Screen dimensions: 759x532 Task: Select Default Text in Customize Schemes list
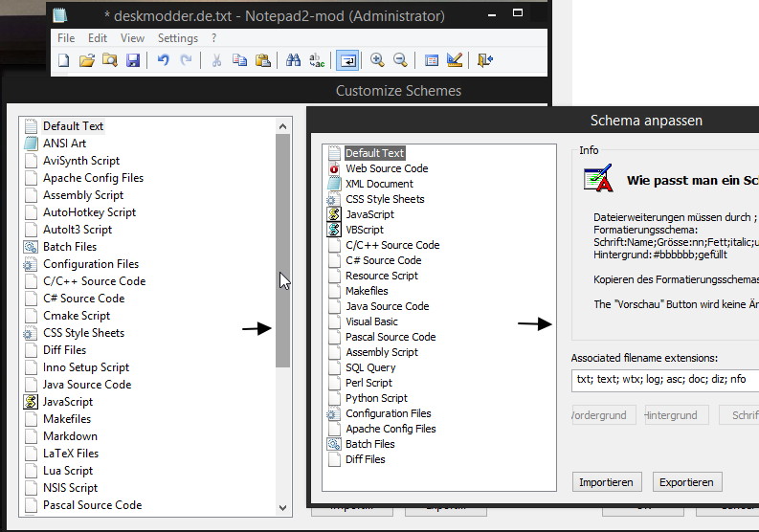coord(73,126)
